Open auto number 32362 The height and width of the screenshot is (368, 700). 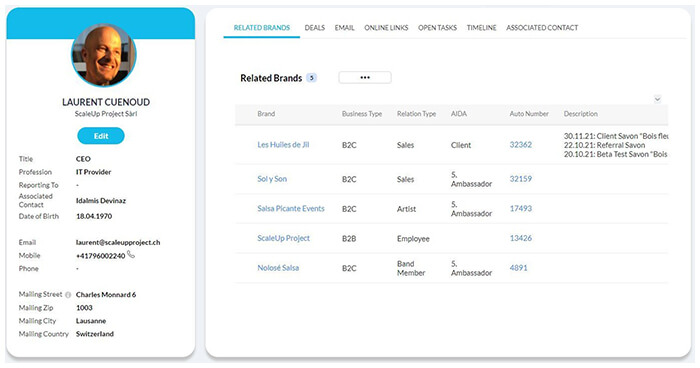coord(521,145)
